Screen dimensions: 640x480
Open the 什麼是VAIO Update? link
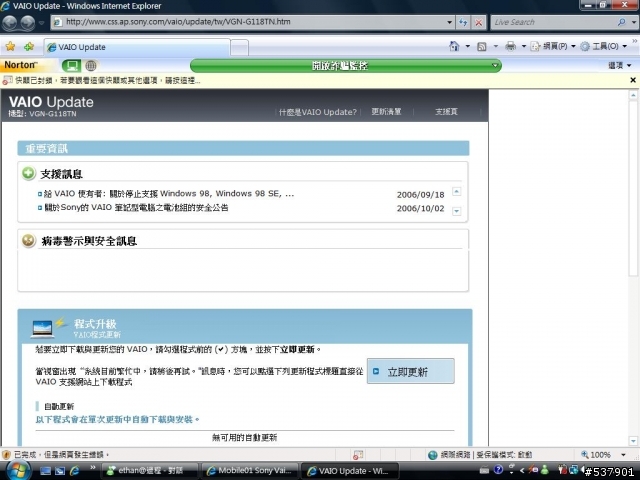pos(318,112)
